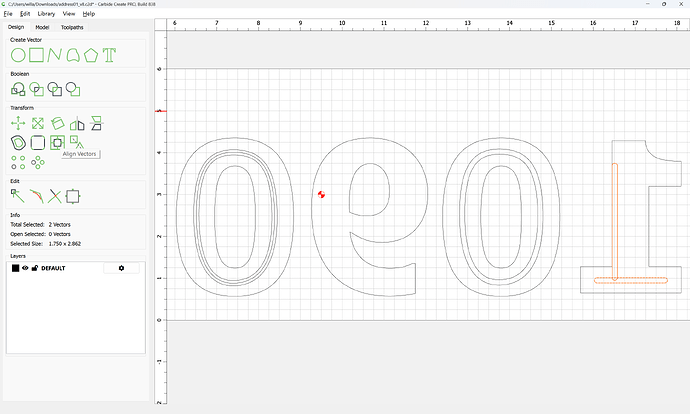Open the Library menu
Screen dimensions: 690x414
pyautogui.click(x=46, y=14)
